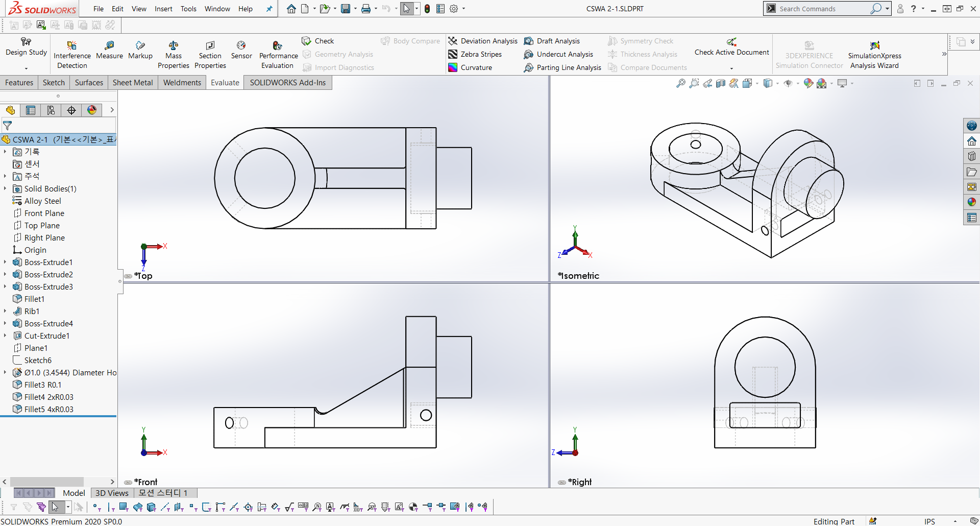Click Section View icon in viewport toolbar
This screenshot has height=526, width=980.
(721, 83)
